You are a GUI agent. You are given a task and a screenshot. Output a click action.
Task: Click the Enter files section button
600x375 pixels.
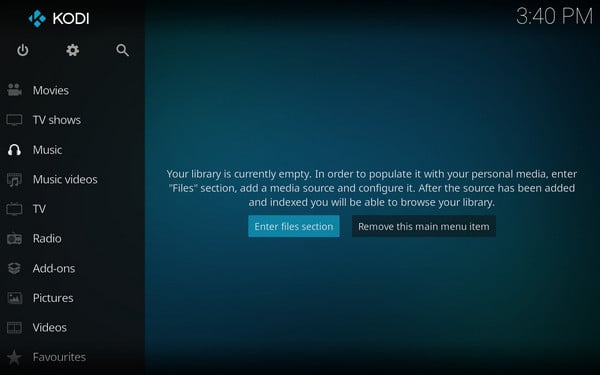pos(293,226)
